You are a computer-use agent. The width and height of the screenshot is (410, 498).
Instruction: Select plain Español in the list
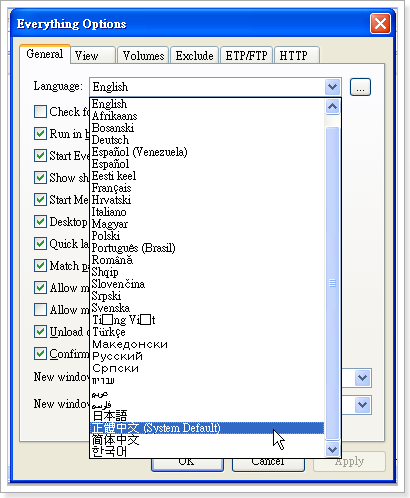point(207,164)
